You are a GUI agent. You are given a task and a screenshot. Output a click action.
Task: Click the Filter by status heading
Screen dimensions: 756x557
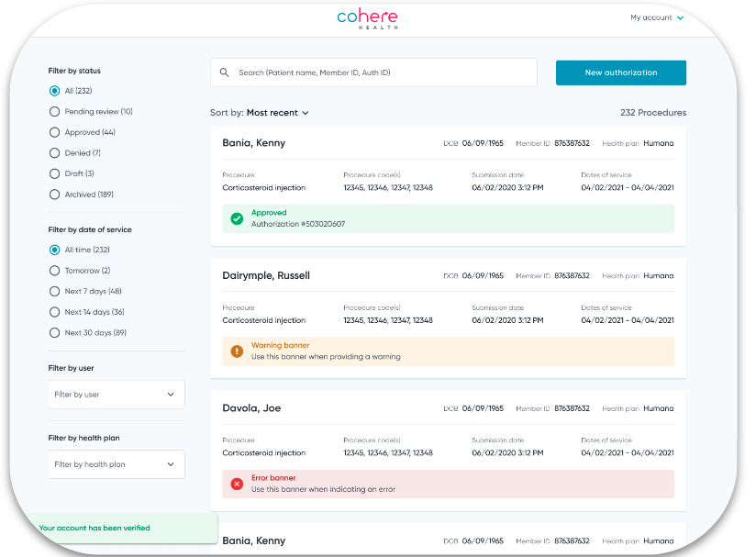pyautogui.click(x=74, y=71)
